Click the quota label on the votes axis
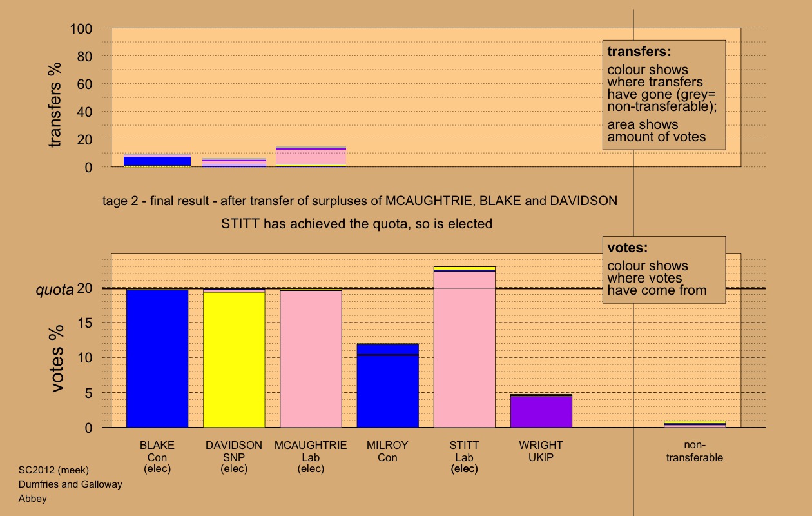 (54, 290)
